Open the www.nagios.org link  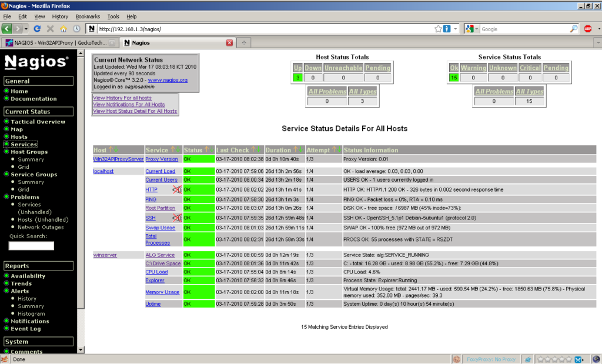point(168,80)
